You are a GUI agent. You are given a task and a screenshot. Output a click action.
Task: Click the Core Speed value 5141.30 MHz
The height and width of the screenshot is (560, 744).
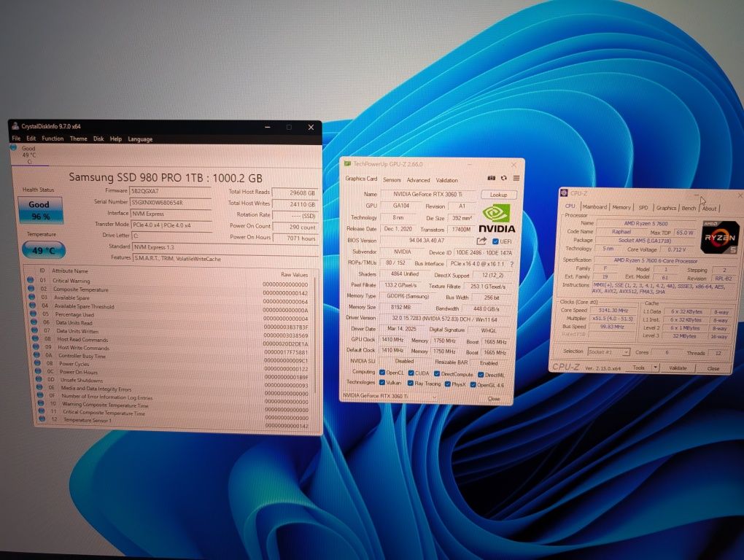pyautogui.click(x=613, y=310)
